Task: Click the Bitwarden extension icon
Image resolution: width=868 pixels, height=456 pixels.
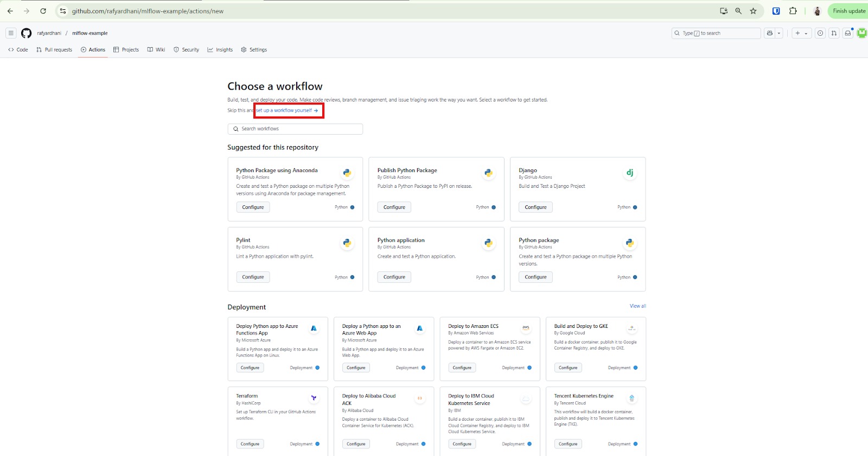Action: pos(776,11)
